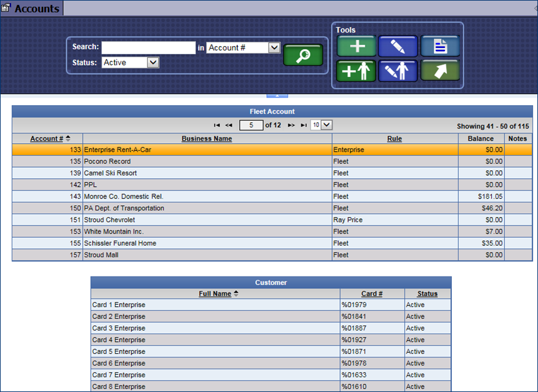This screenshot has width=538, height=392.
Task: Sort the customer list by Card # header
Action: coord(372,294)
